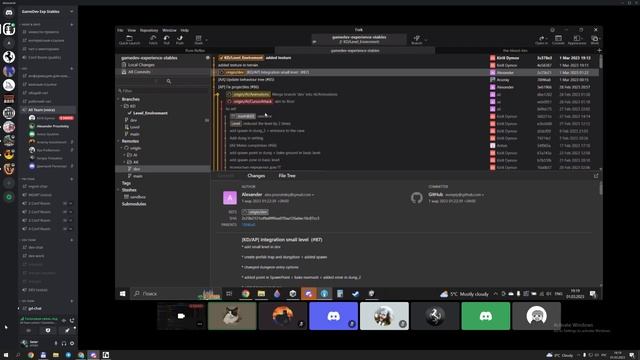Select the Level_Environment branch in sidebar
This screenshot has width=640, height=360.
tap(150, 113)
